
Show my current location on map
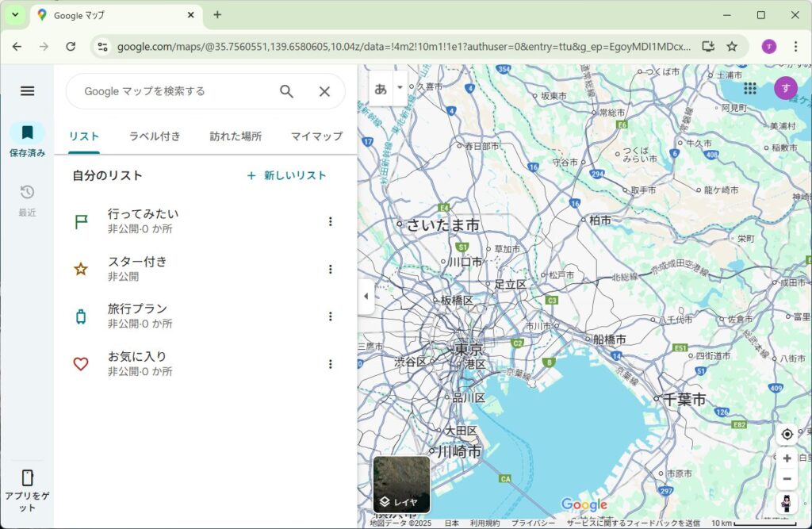[787, 434]
